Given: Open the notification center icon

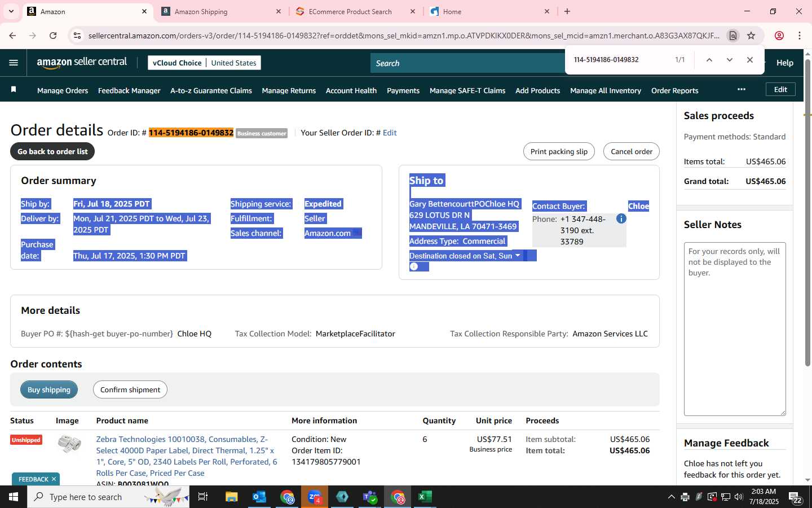Looking at the screenshot, I should tap(796, 497).
